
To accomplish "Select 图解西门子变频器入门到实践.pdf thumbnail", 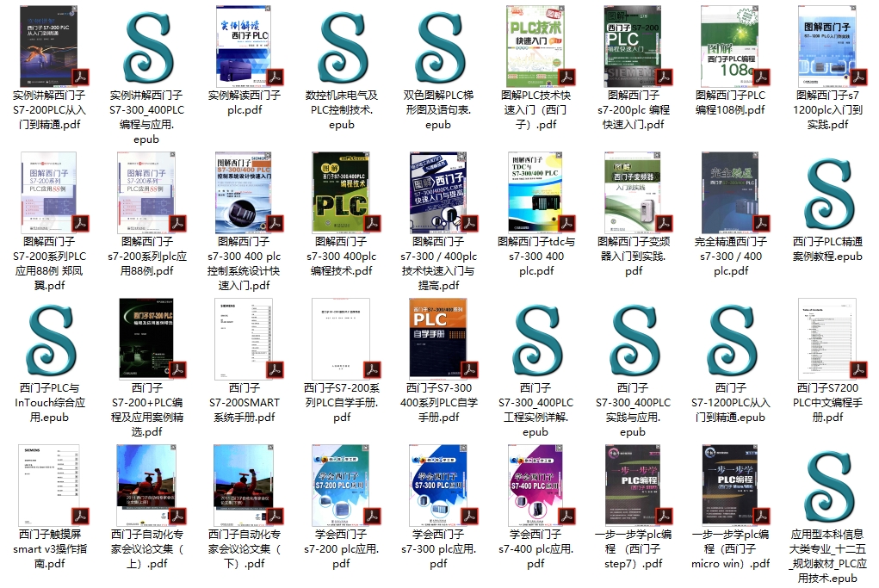I will (633, 194).
